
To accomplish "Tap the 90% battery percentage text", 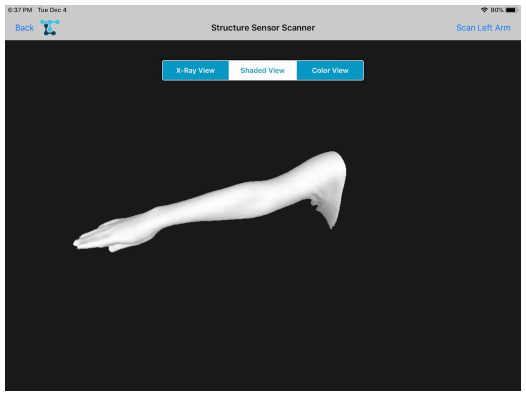I will click(x=497, y=10).
